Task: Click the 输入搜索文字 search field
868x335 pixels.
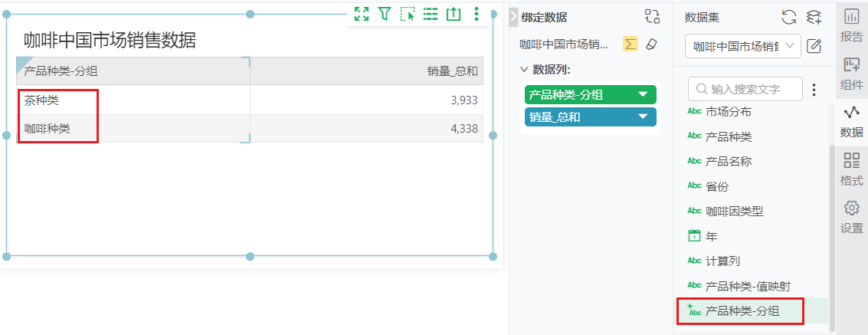Action: tap(745, 89)
